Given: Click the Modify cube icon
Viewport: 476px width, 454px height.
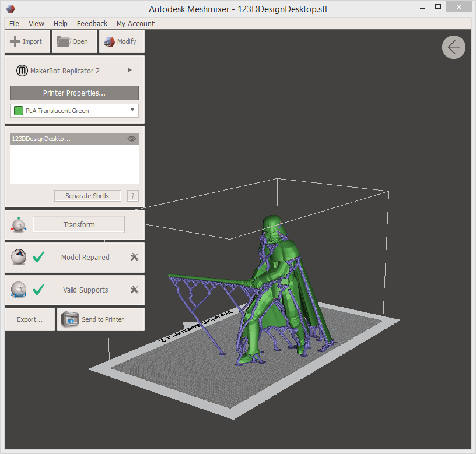Looking at the screenshot, I should click(109, 41).
